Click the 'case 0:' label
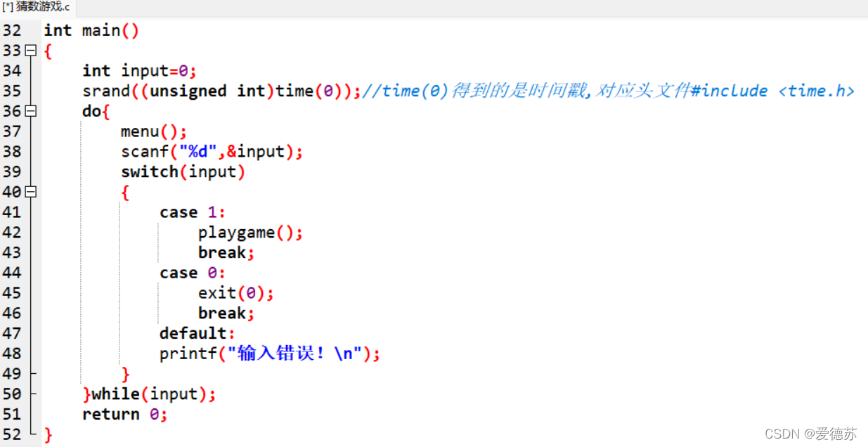 (x=193, y=273)
